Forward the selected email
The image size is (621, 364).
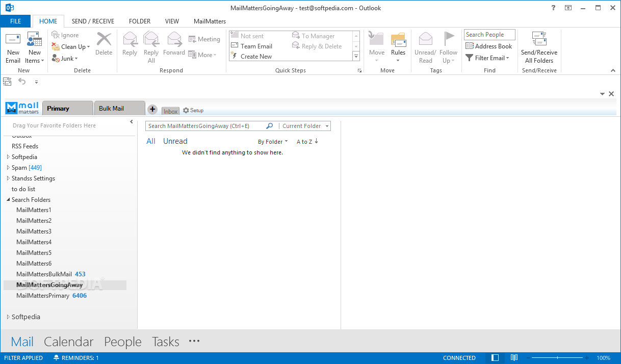pos(174,44)
